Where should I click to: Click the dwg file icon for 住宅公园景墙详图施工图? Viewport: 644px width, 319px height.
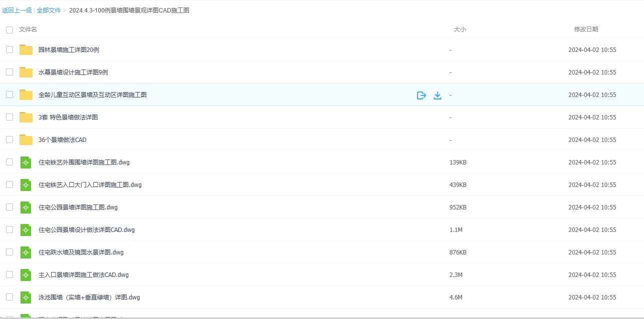[x=26, y=207]
